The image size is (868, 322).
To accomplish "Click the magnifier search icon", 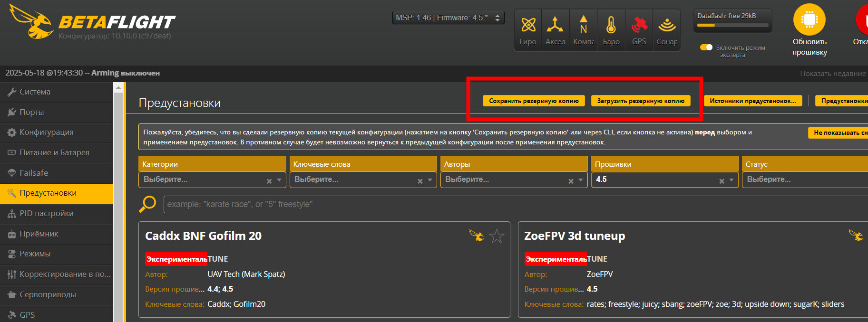I will coord(147,204).
